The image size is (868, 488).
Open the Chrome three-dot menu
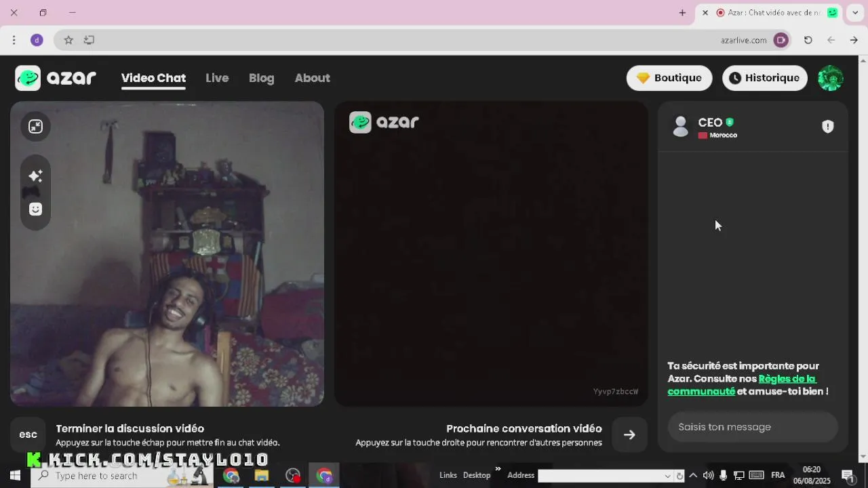tap(14, 40)
